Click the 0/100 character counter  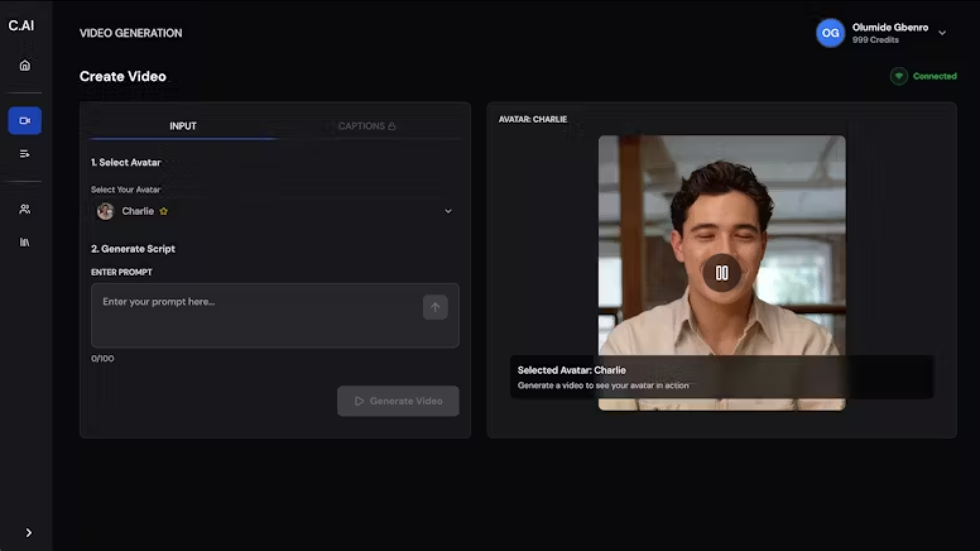click(102, 358)
